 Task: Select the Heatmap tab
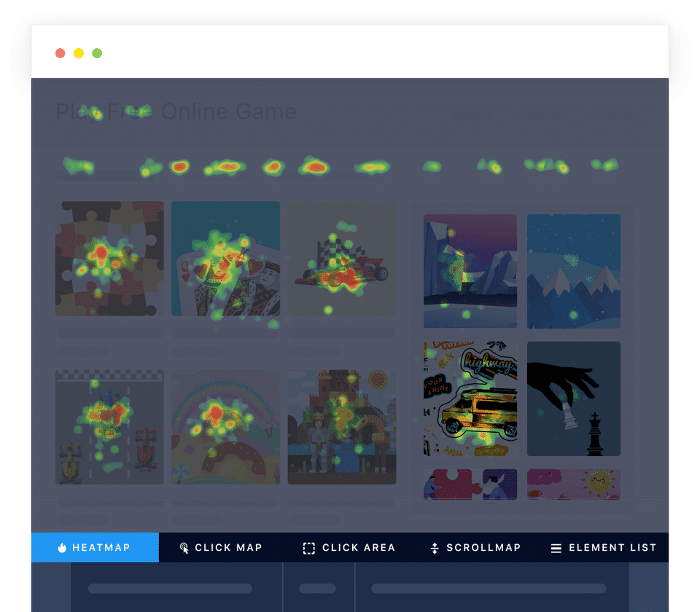[x=95, y=547]
